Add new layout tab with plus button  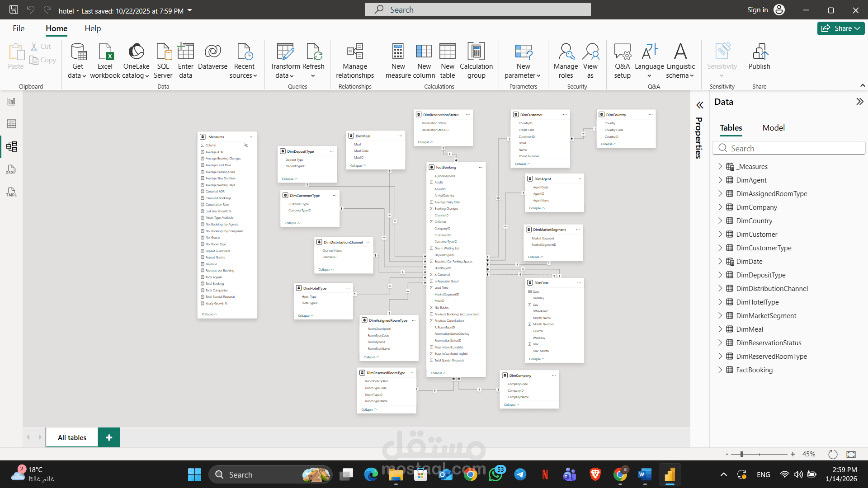(x=109, y=437)
